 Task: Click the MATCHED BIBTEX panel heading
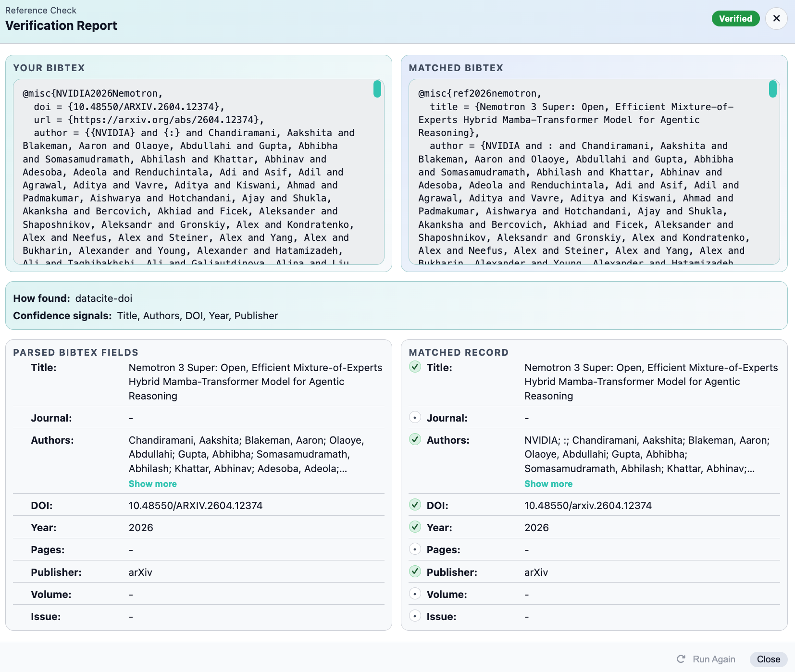(456, 68)
